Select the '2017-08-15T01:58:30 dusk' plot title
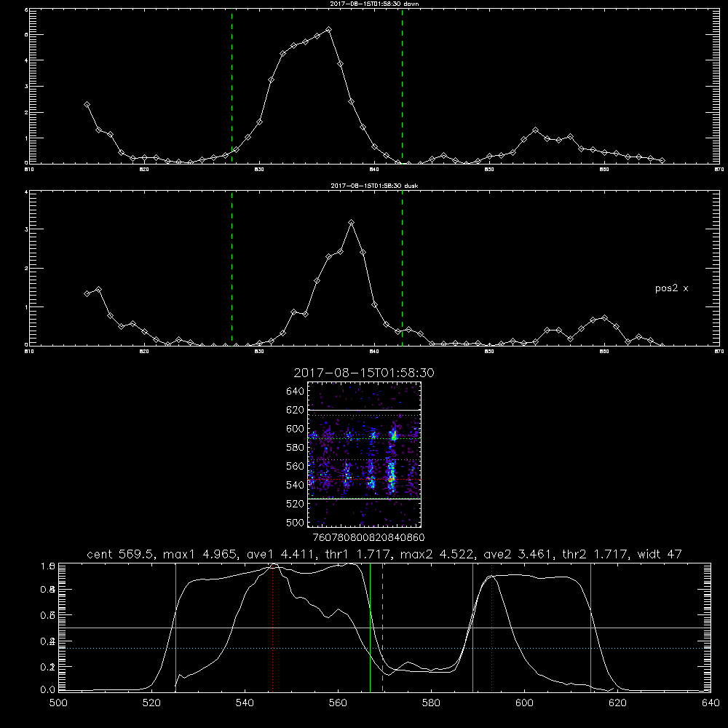The height and width of the screenshot is (728, 728). [x=374, y=186]
